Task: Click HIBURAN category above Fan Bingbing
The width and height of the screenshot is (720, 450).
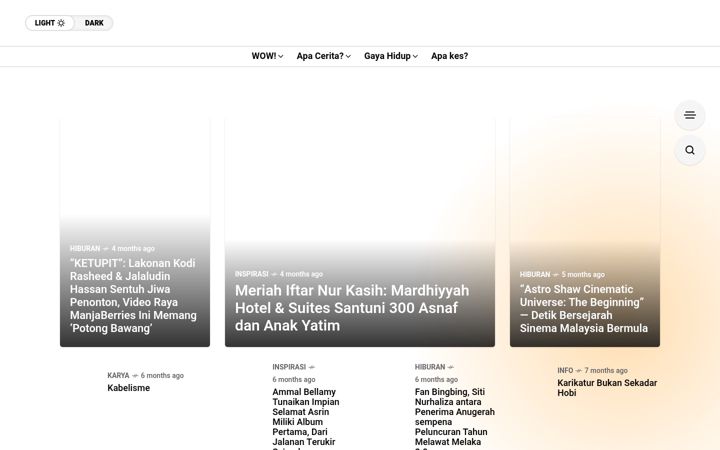Action: pos(430,367)
